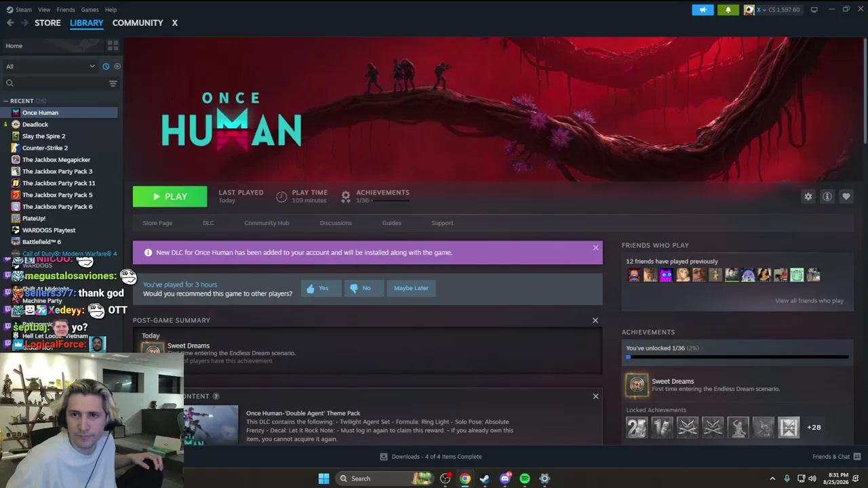Open Downloads status at the bottom
868x488 pixels.
point(431,457)
